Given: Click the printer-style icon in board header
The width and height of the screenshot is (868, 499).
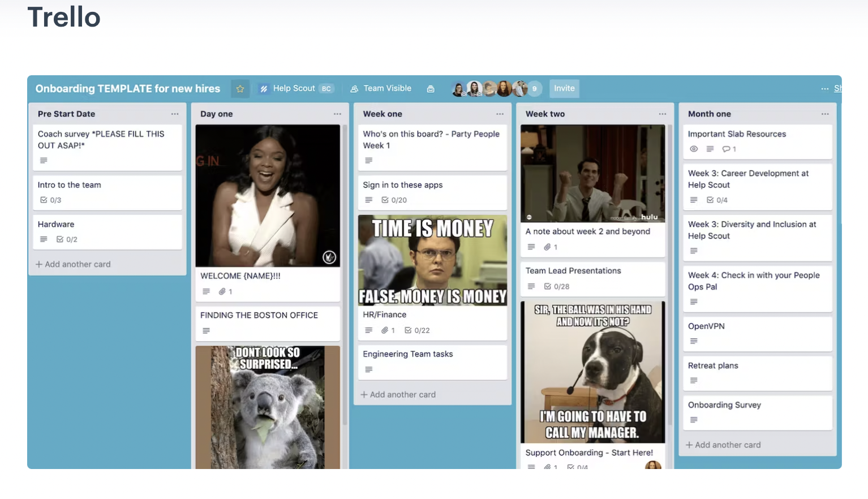Looking at the screenshot, I should (x=431, y=89).
